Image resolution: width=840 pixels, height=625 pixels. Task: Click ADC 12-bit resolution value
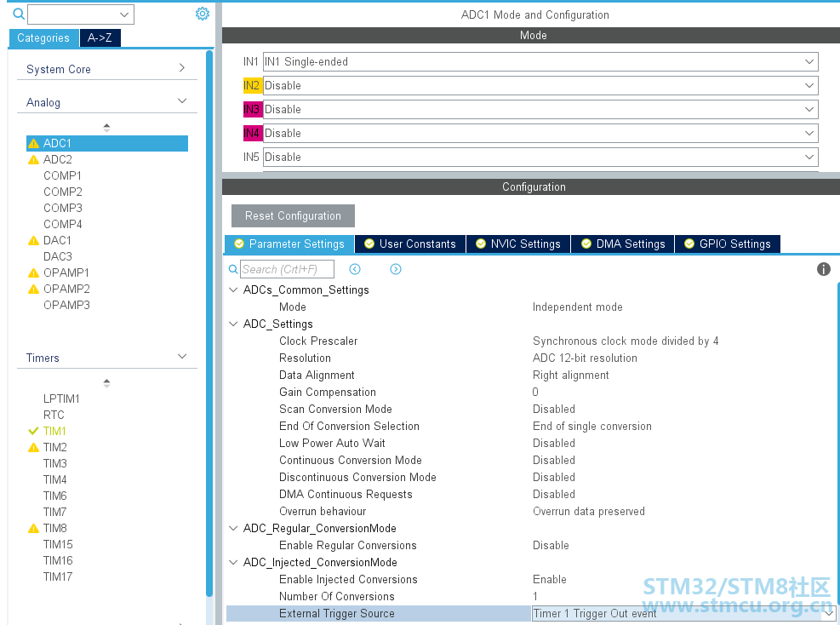585,358
